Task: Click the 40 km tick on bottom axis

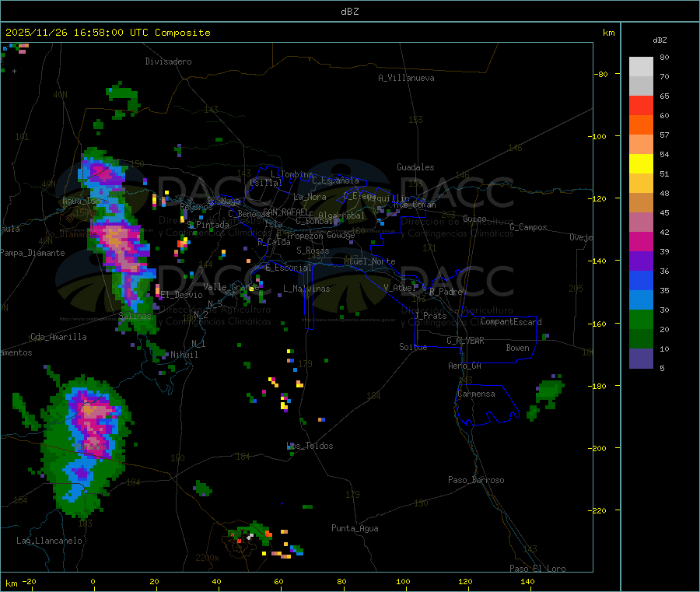Action: tap(216, 581)
